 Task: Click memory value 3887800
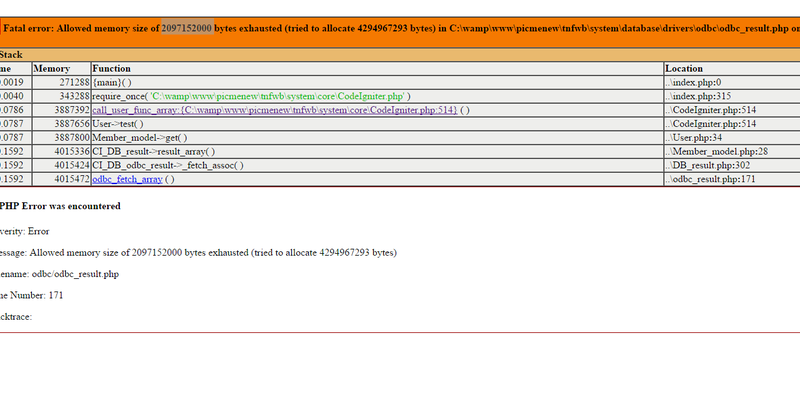click(72, 137)
